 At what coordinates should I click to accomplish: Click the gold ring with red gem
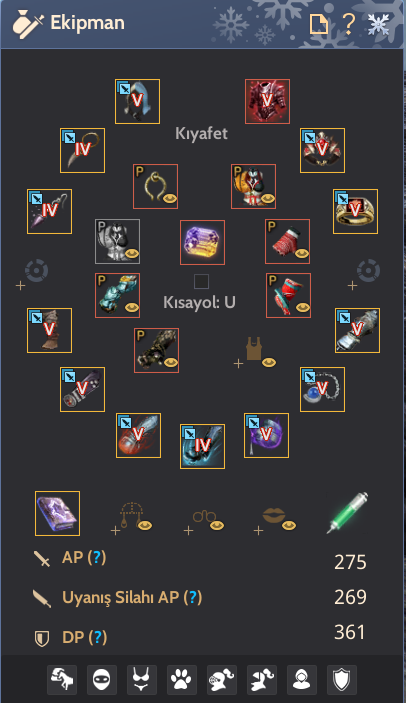pos(355,211)
